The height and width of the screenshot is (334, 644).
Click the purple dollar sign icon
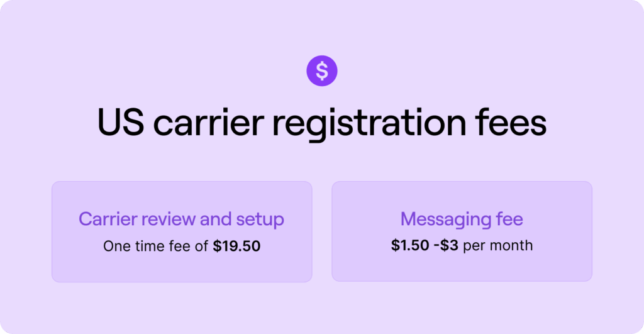tap(322, 71)
